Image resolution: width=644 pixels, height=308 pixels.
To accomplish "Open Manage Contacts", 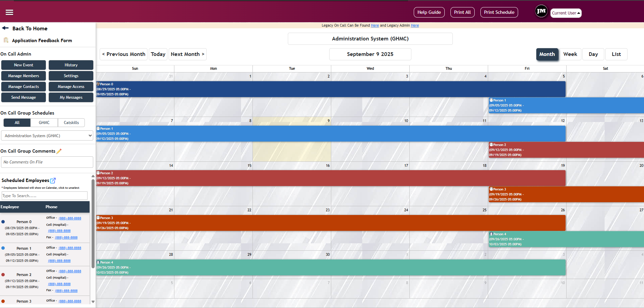I will point(24,87).
